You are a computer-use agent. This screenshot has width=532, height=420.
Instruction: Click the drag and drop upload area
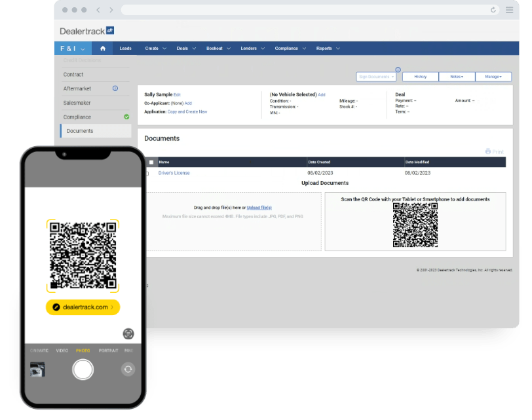point(234,221)
